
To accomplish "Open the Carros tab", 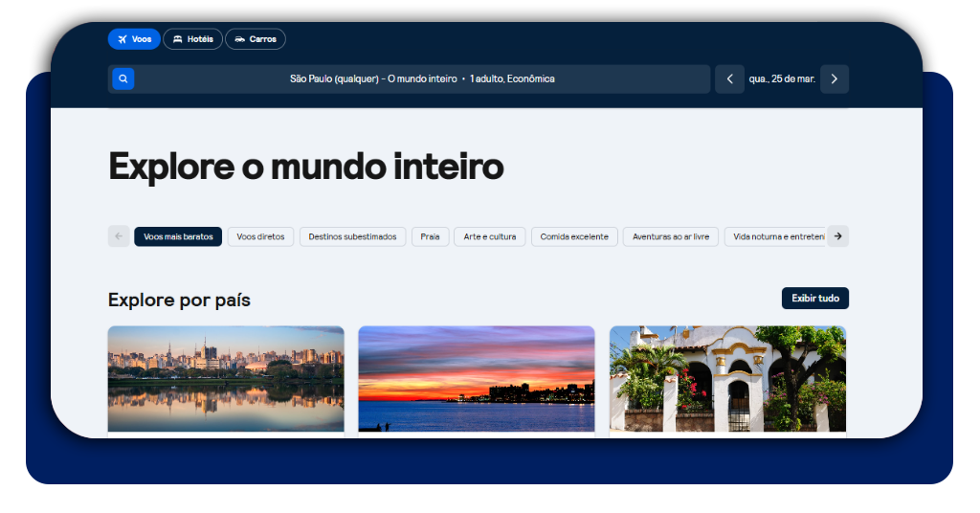I will (255, 38).
